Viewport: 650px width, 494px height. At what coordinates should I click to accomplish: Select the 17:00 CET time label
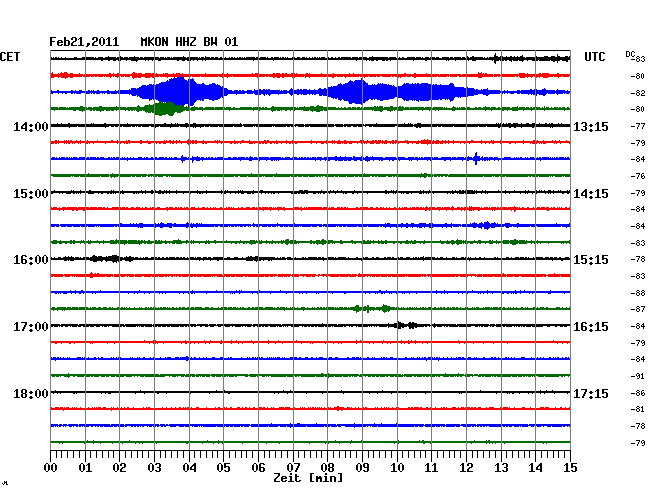[x=31, y=327]
